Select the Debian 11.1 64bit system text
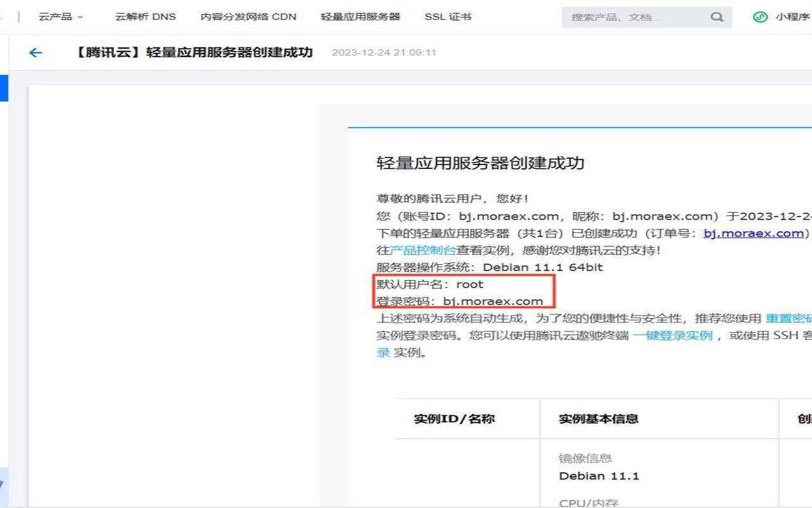Screen dimensions: 812x508 click(543, 267)
